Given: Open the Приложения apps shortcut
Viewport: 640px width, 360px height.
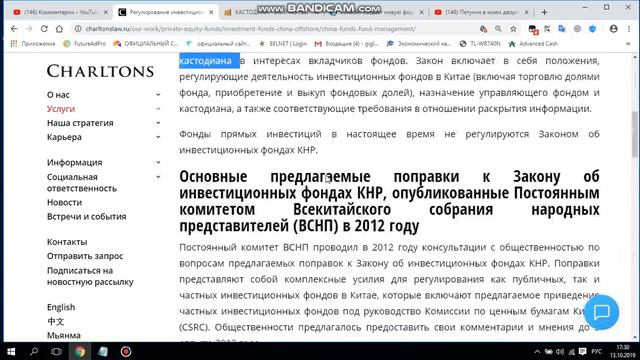Looking at the screenshot, I should coord(33,44).
